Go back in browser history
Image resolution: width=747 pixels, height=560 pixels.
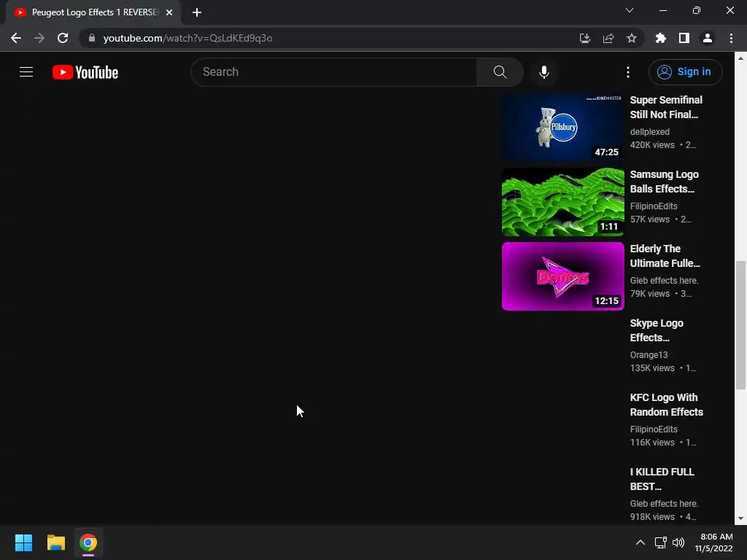[x=16, y=38]
